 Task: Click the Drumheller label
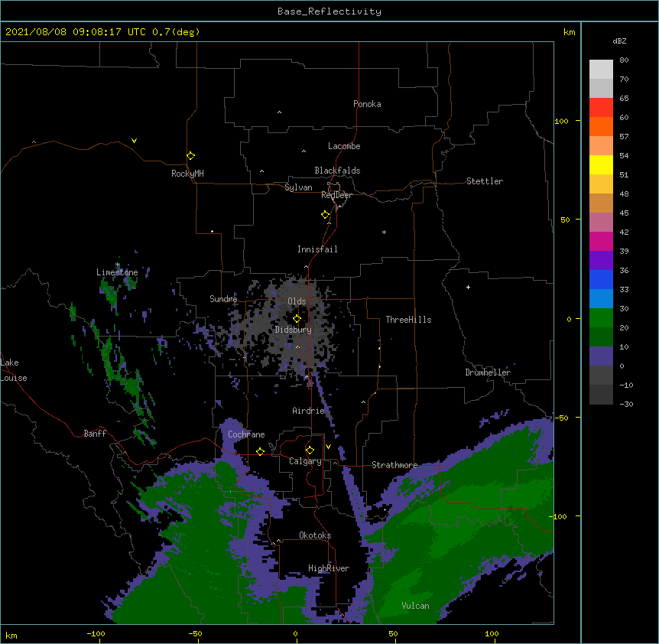(x=488, y=372)
